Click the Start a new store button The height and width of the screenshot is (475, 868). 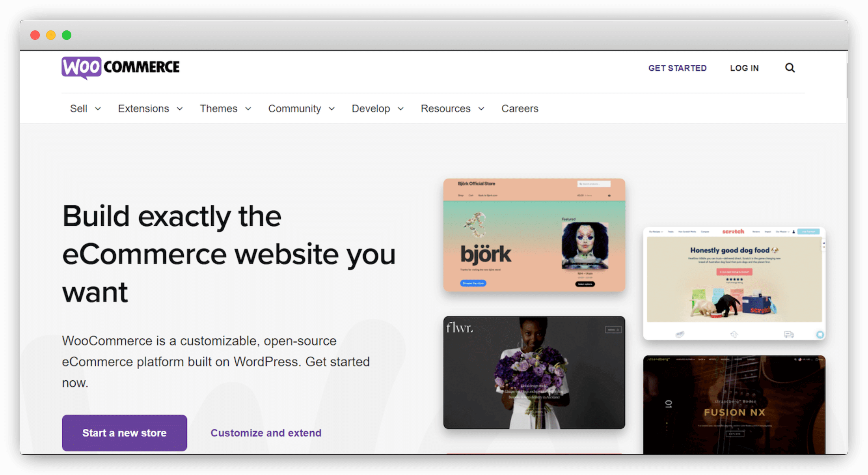124,433
